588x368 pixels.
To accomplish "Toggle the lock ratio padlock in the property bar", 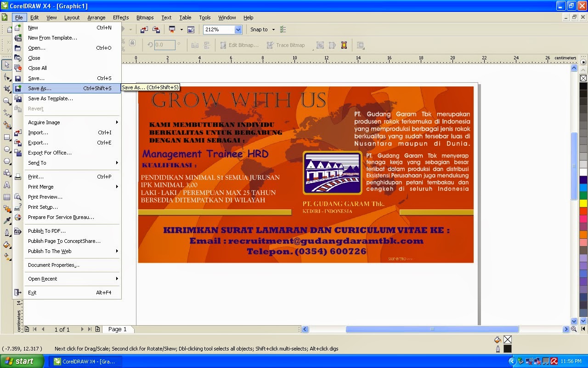I will [132, 43].
